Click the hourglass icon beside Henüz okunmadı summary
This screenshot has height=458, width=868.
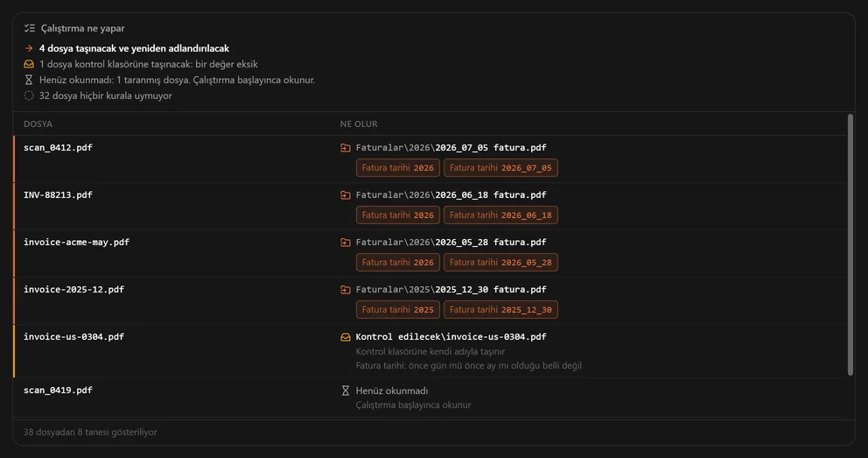(29, 80)
